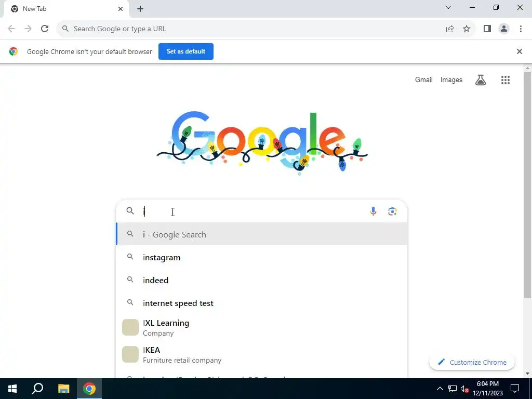Open a new tab with plus button
Image resolution: width=532 pixels, height=399 pixels.
tap(140, 9)
